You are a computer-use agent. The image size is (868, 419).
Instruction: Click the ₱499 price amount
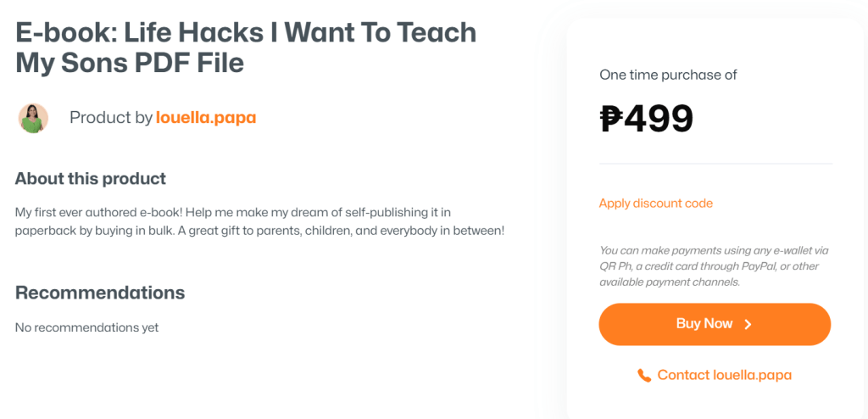pos(659,119)
